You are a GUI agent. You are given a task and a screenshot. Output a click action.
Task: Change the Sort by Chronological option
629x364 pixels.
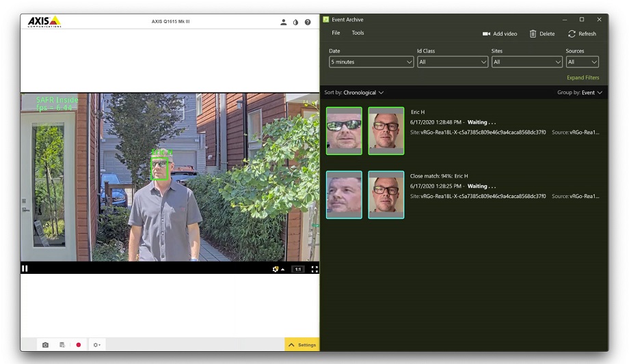click(354, 93)
